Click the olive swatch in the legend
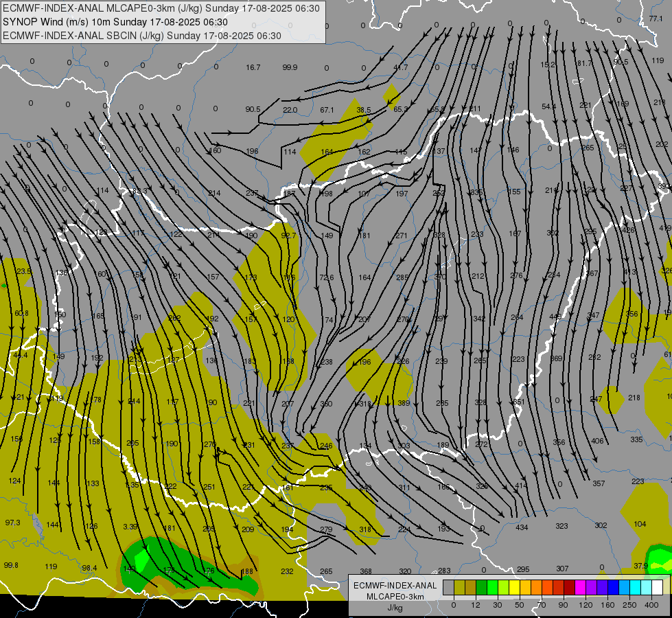The width and height of the screenshot is (672, 618). tap(459, 587)
